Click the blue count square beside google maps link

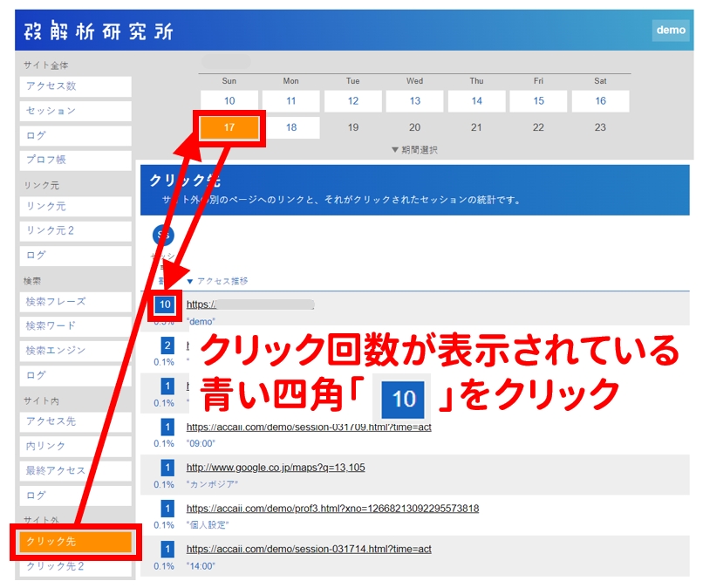pos(167,468)
